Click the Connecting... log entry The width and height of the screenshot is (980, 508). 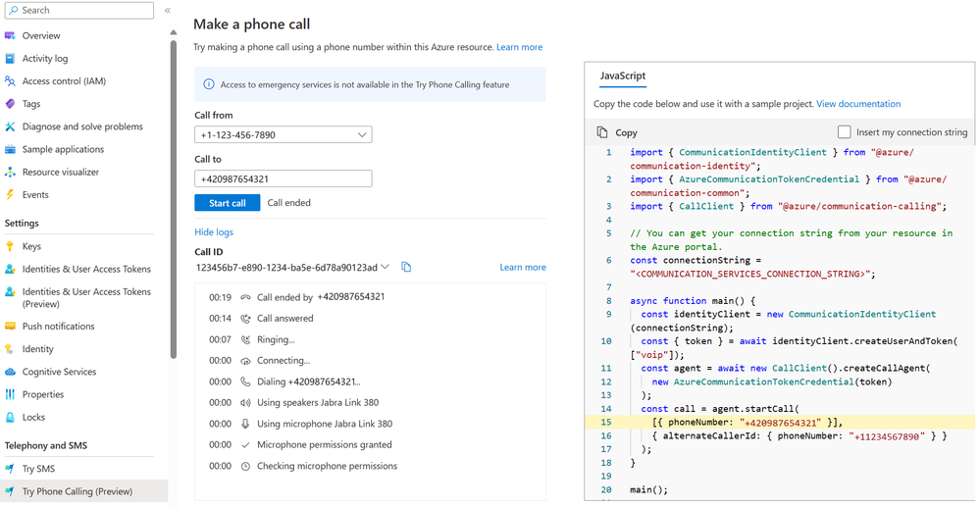284,361
